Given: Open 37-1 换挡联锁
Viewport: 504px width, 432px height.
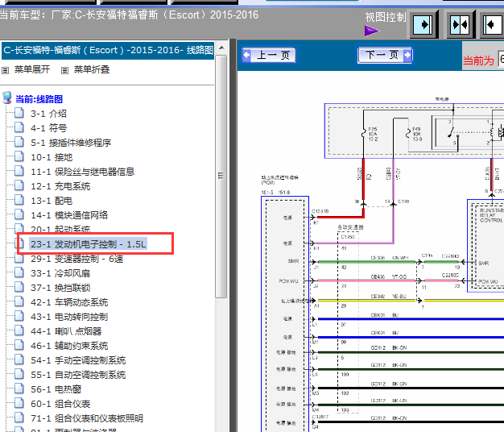Looking at the screenshot, I should (60, 288).
